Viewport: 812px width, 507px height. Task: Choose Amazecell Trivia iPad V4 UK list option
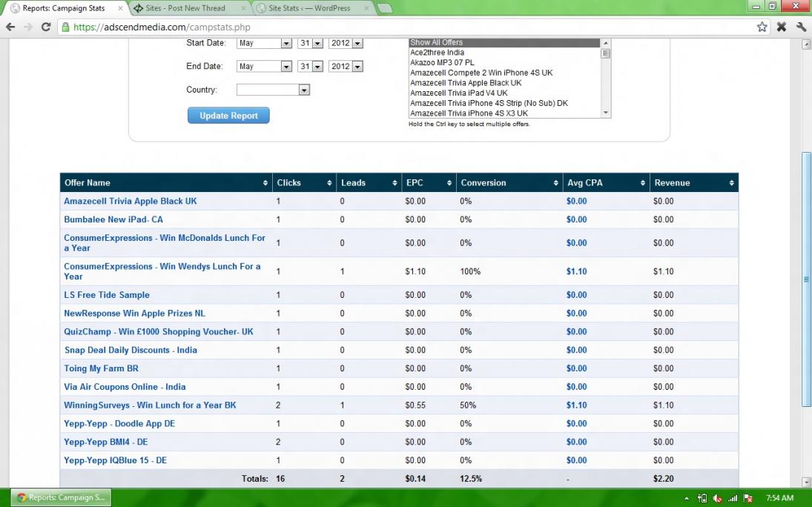pos(504,93)
